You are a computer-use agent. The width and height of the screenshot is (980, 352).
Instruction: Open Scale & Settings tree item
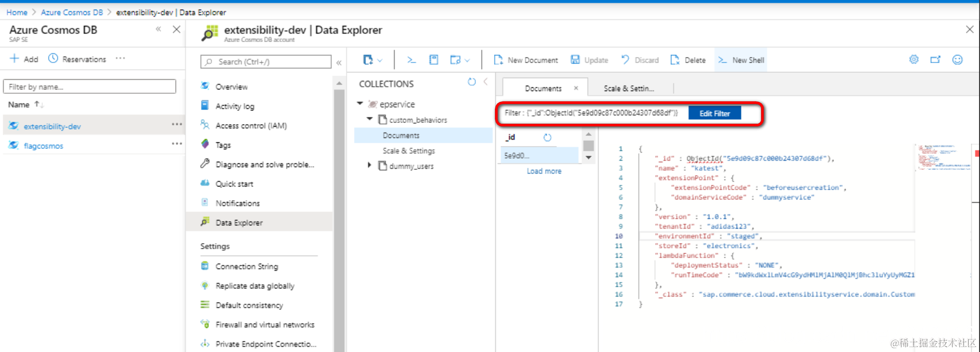[x=409, y=151]
